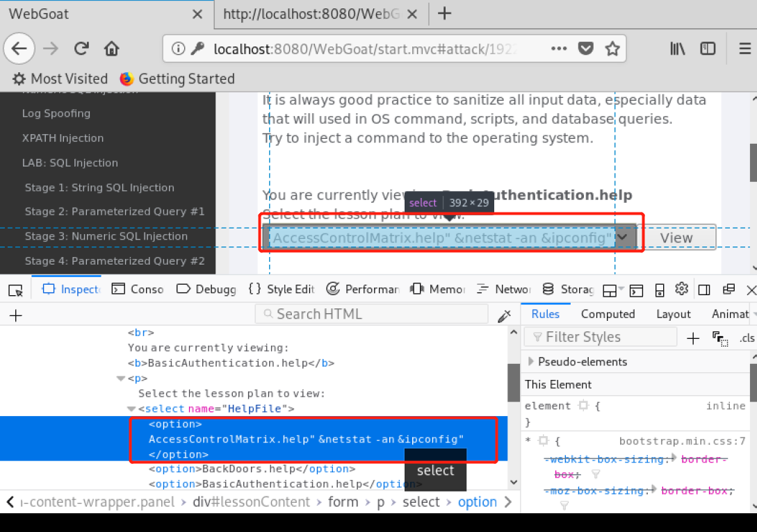The image size is (757, 532).
Task: Go back to the previous page
Action: tap(19, 49)
